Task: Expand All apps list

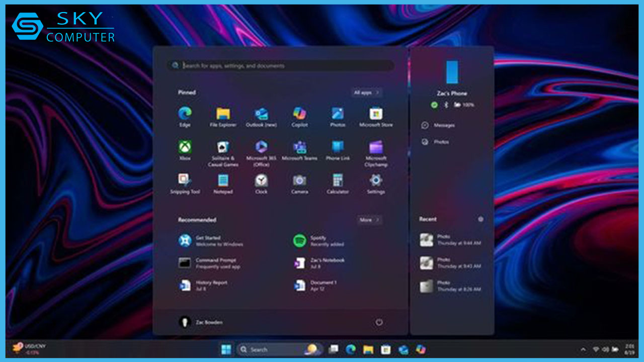Action: coord(366,93)
